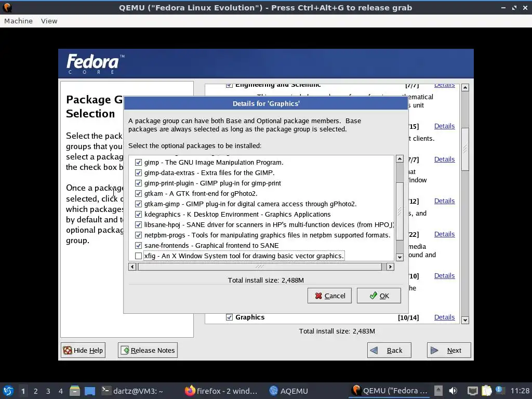The image size is (532, 399).
Task: Uncheck the gimp package checkbox
Action: coord(138,162)
